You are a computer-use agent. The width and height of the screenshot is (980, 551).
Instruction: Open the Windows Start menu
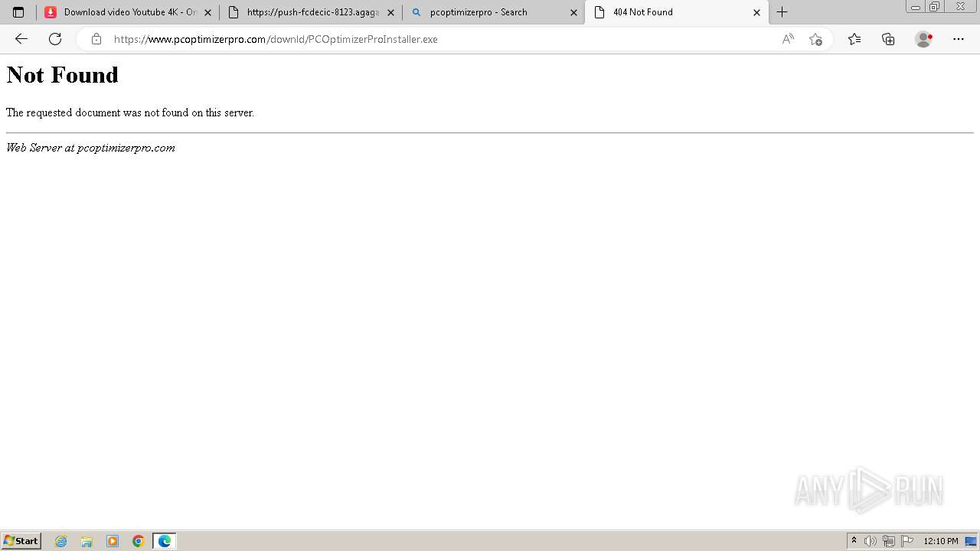pos(21,541)
